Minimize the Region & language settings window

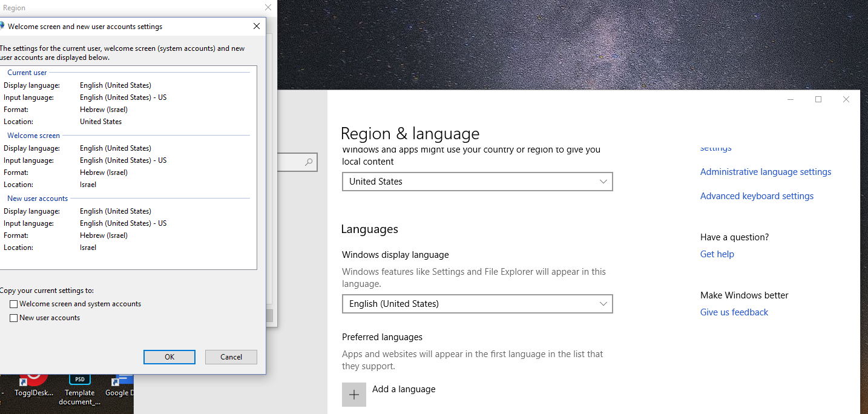791,99
